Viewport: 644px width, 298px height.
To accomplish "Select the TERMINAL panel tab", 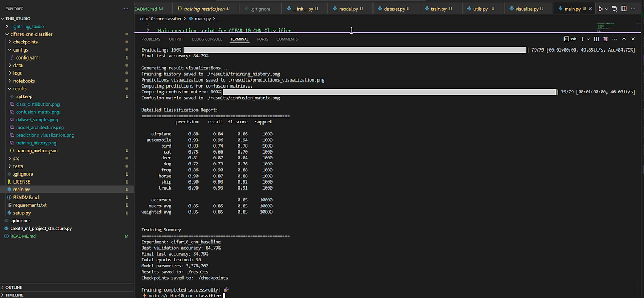I will [x=239, y=39].
